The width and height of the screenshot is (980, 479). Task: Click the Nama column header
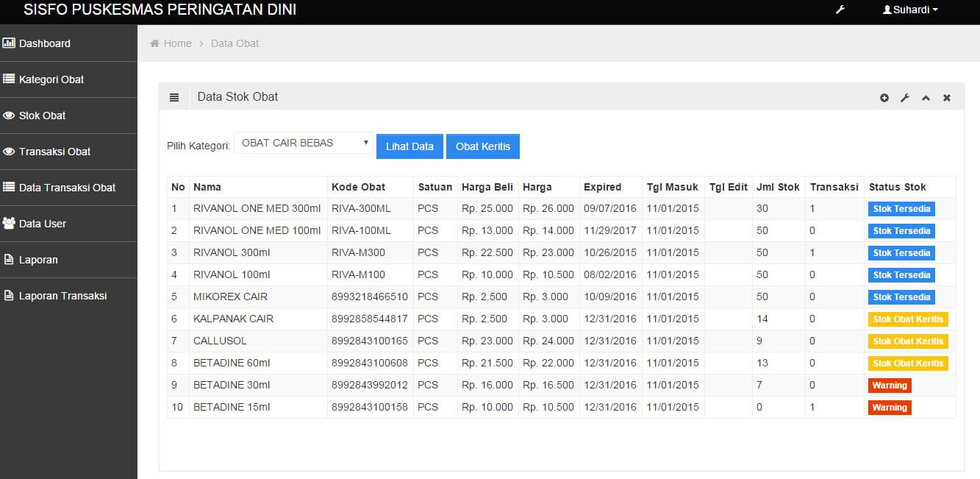point(207,187)
